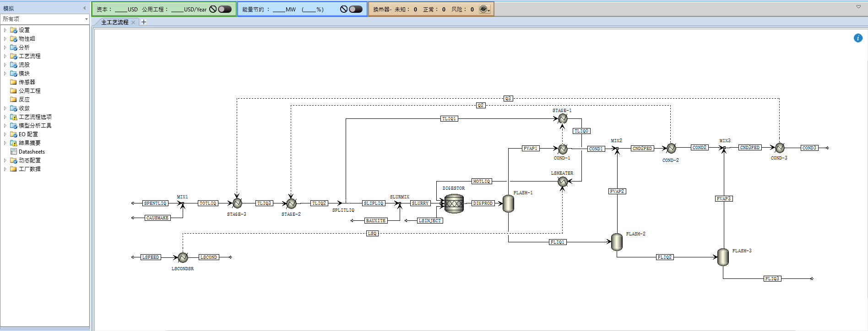Click the STAGE-3 heat exchanger block icon

coord(237,203)
